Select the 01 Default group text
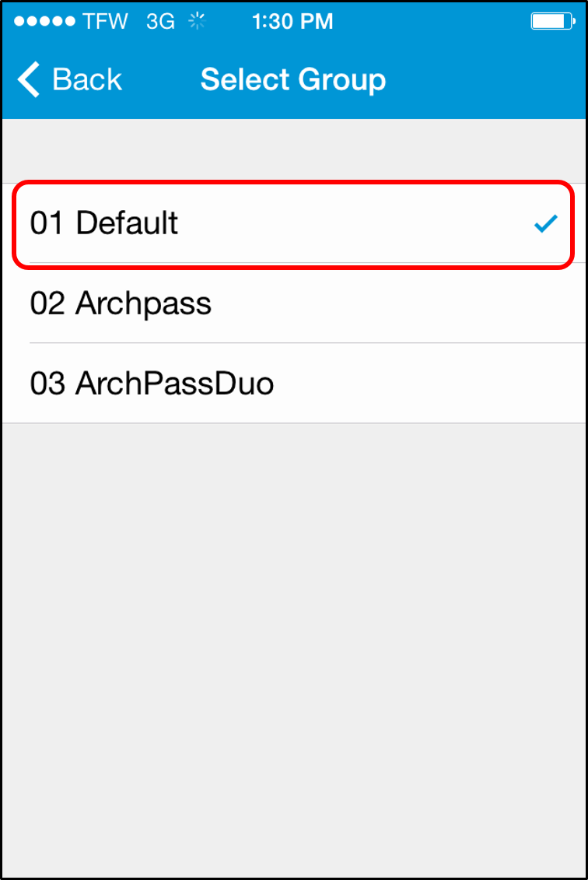The height and width of the screenshot is (880, 588). (103, 223)
